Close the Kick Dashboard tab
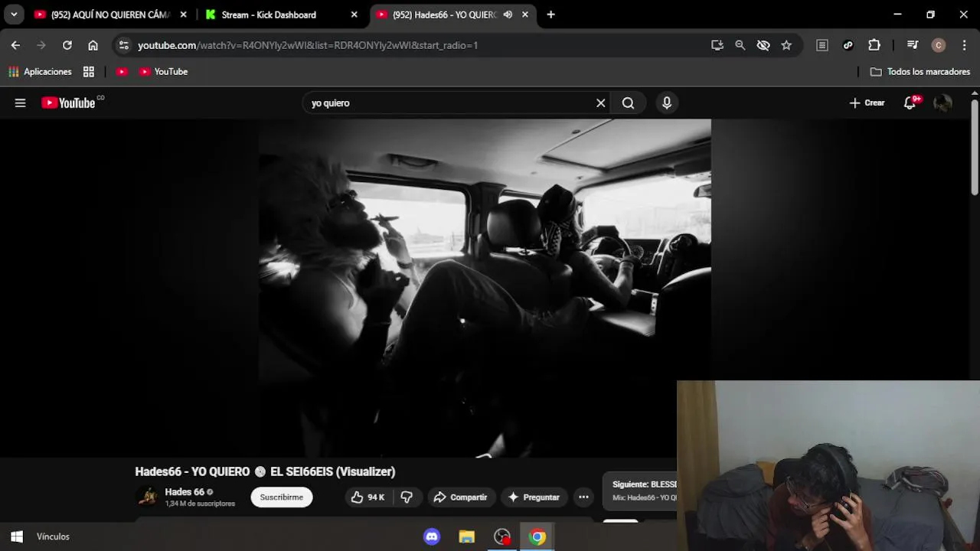 354,15
